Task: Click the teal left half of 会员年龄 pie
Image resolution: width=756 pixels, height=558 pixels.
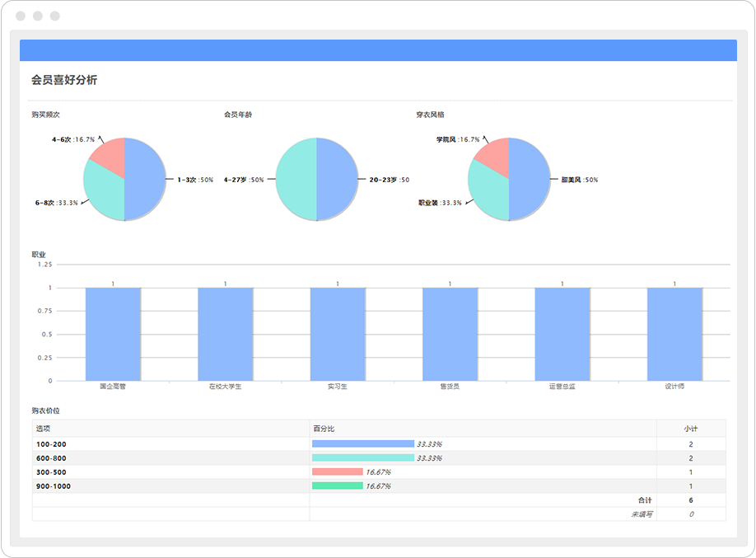Action: [296, 180]
